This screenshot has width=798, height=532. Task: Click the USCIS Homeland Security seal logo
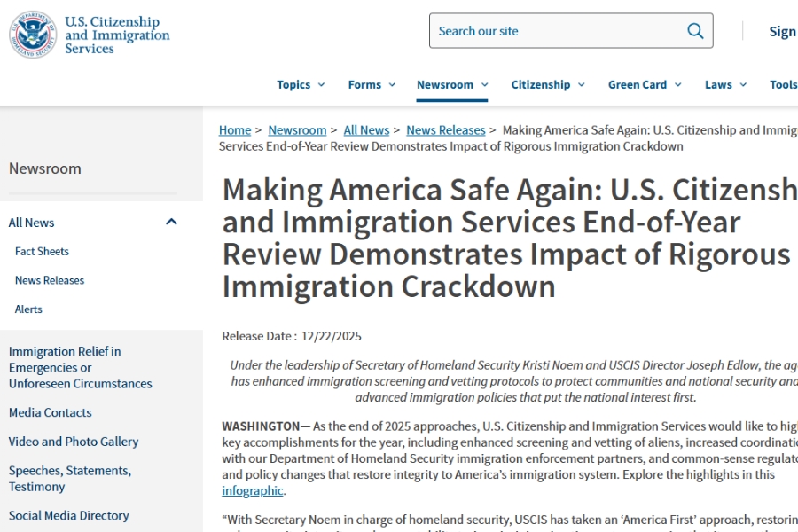(33, 35)
